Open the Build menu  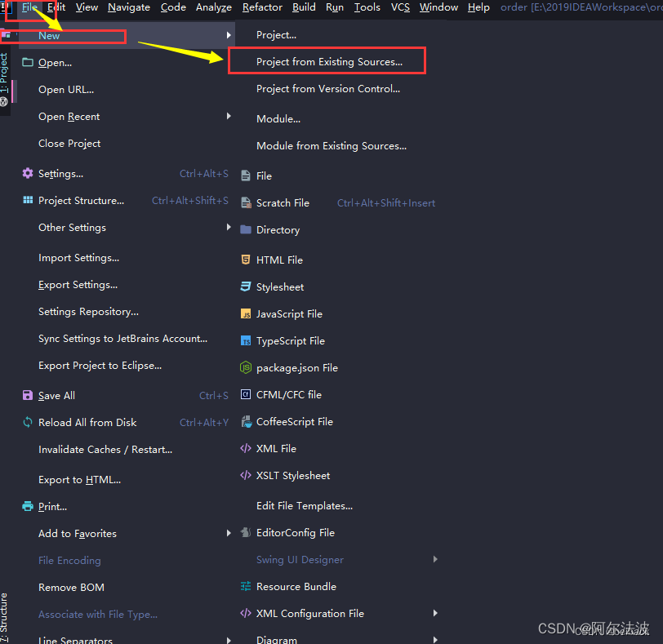304,7
